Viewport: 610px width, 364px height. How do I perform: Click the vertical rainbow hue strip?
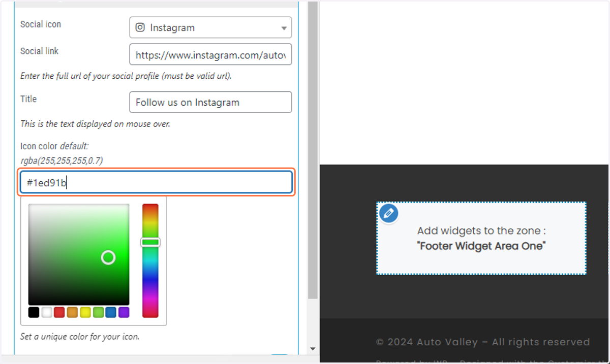(150, 260)
